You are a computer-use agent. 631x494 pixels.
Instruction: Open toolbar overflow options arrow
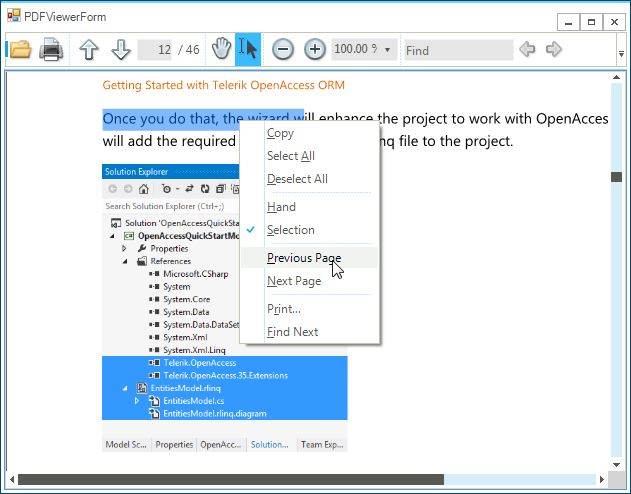point(621,54)
